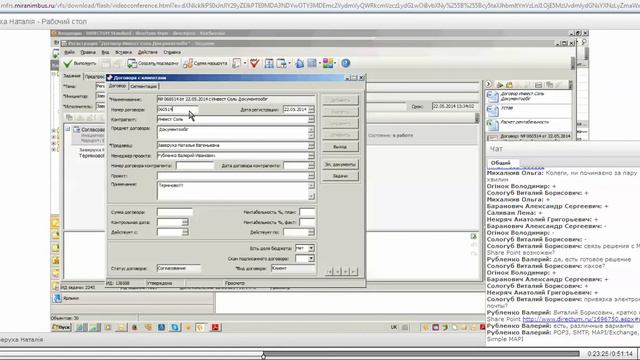Click the UK language indicator in tray

point(394,327)
